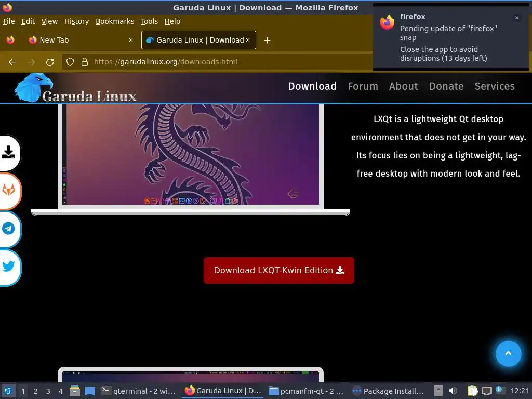Open the Forum nav link
The height and width of the screenshot is (399, 532).
(x=363, y=86)
